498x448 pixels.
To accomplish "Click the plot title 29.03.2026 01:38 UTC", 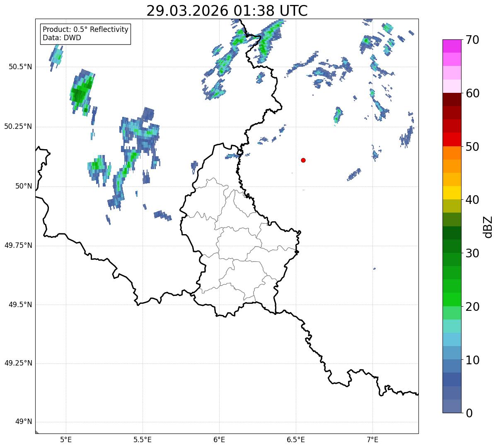I will (227, 11).
